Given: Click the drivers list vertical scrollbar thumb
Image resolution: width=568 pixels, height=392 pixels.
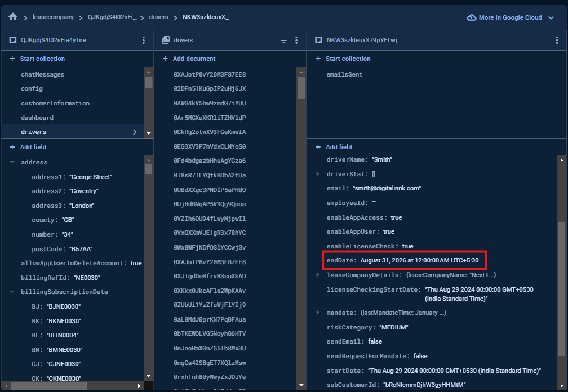Looking at the screenshot, I should pos(301,88).
